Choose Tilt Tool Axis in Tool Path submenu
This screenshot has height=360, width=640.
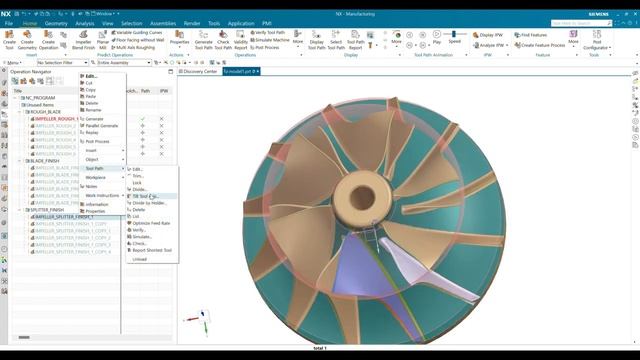pyautogui.click(x=151, y=196)
